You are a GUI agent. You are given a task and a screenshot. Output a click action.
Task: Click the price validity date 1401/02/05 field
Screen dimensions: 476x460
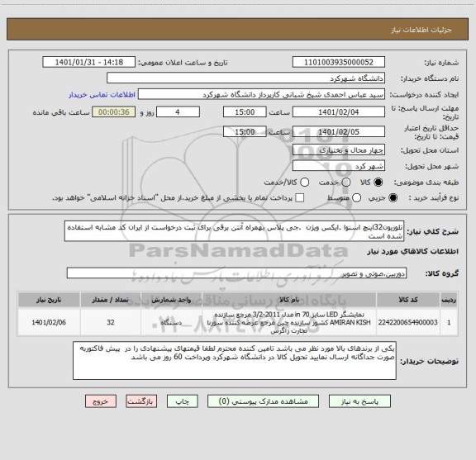[x=339, y=131]
